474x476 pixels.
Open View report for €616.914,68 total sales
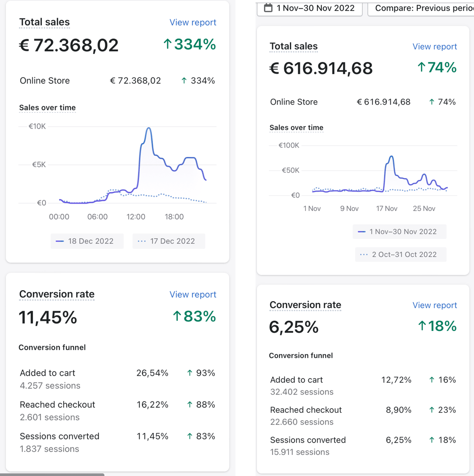tap(435, 47)
